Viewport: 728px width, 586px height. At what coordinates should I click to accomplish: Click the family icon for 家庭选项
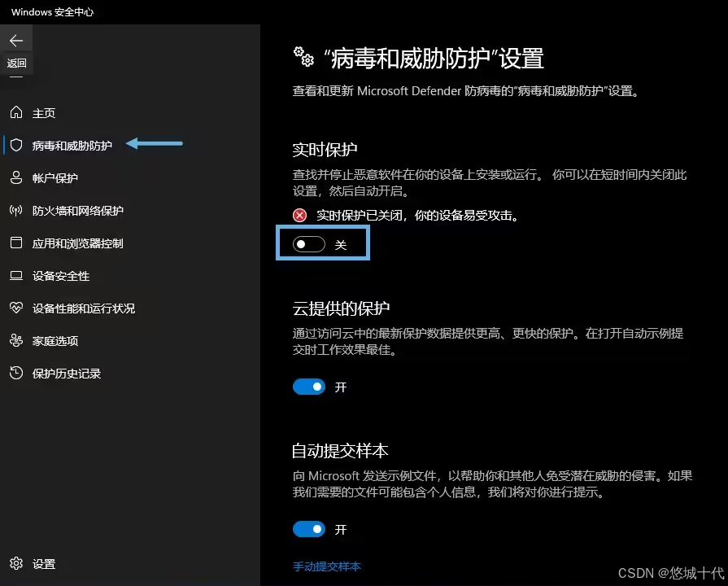[16, 341]
